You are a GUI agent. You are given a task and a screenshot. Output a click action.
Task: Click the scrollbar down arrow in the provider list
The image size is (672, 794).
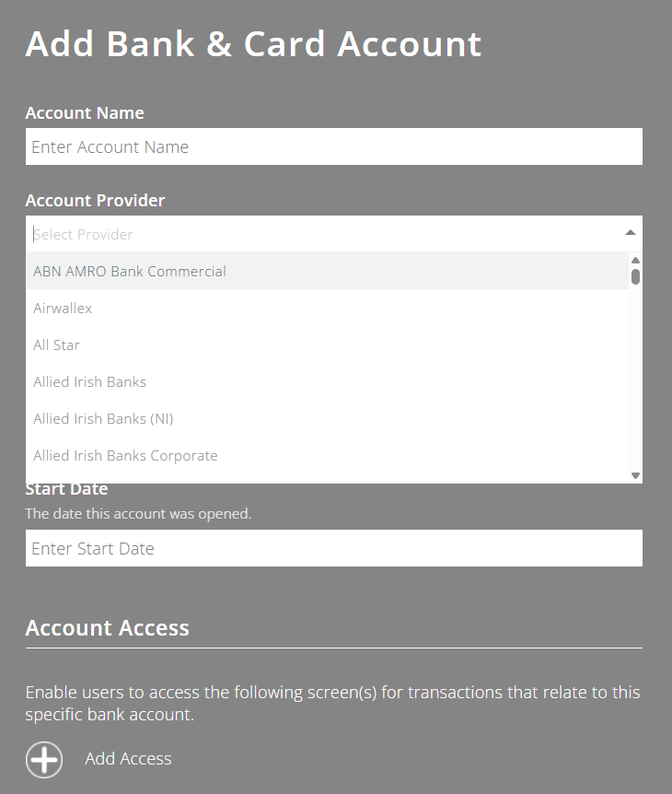[x=633, y=473]
